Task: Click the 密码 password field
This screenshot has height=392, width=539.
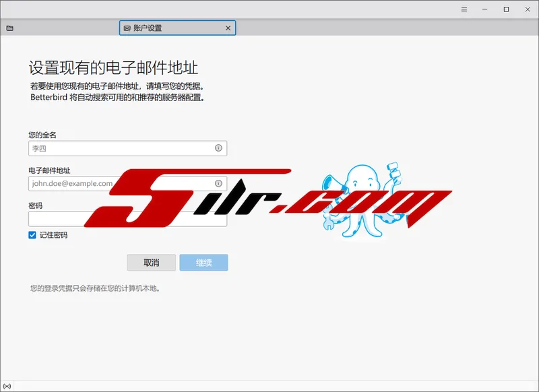Action: tap(127, 219)
